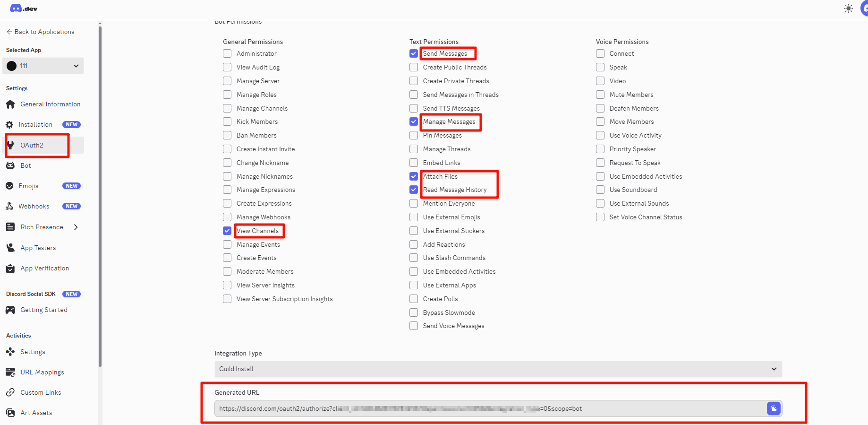The width and height of the screenshot is (868, 425).
Task: Uncheck the View Channels checkbox
Action: click(227, 231)
